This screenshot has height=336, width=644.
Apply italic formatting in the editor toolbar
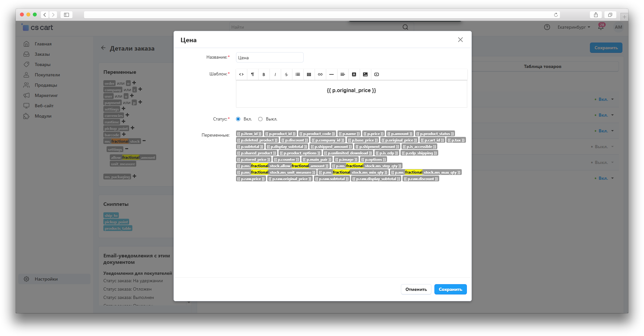[x=275, y=74]
